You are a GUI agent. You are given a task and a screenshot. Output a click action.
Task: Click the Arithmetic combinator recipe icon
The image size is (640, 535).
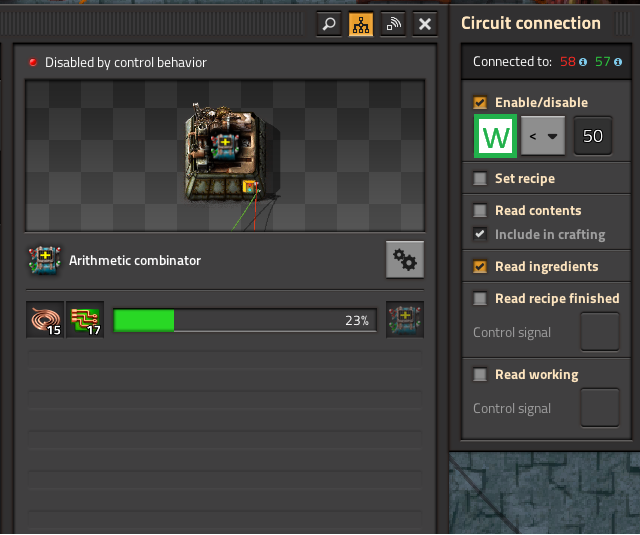click(44, 260)
